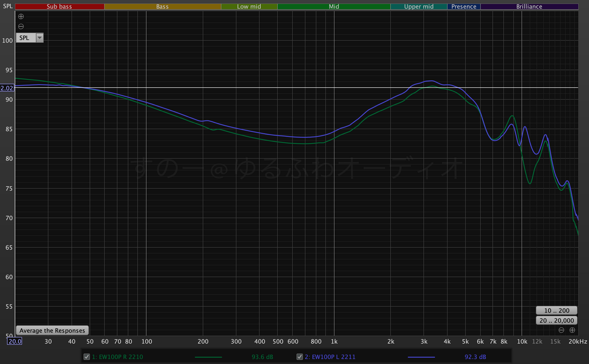
Task: Click the Upper mid band label
Action: point(419,7)
